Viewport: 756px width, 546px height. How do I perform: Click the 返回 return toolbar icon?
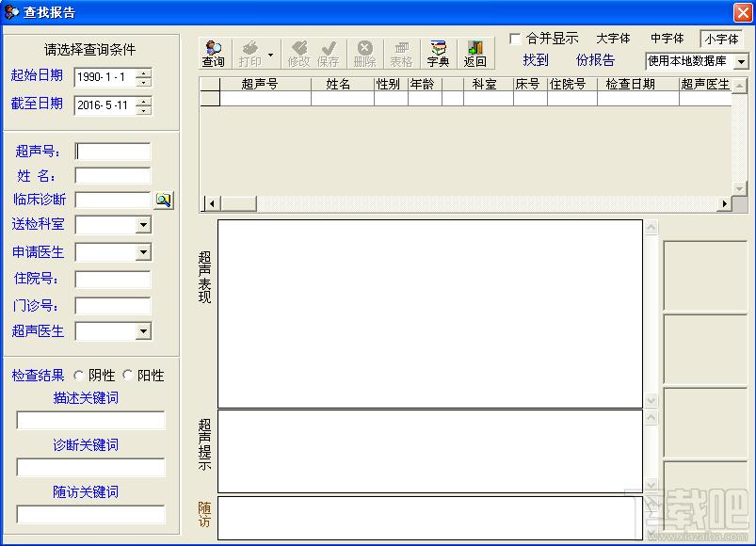475,54
